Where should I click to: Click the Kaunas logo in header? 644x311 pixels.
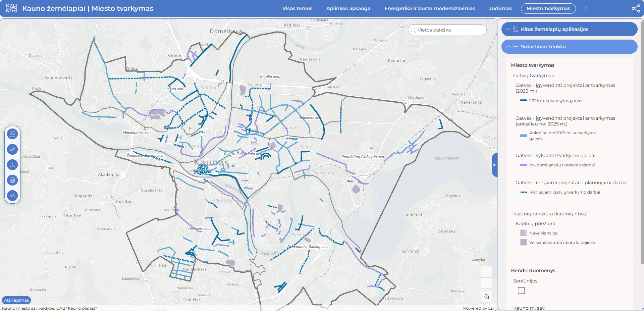tap(11, 8)
